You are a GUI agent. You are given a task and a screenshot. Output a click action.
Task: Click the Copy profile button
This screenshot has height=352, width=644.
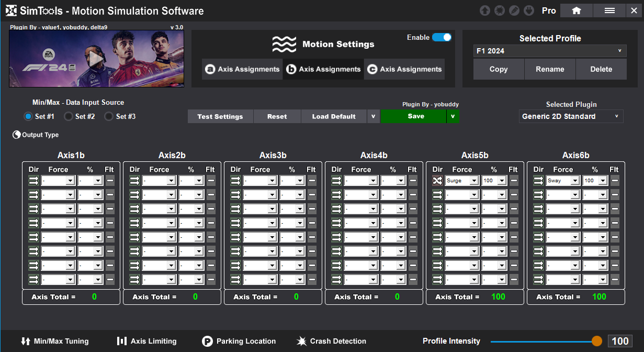pos(499,69)
